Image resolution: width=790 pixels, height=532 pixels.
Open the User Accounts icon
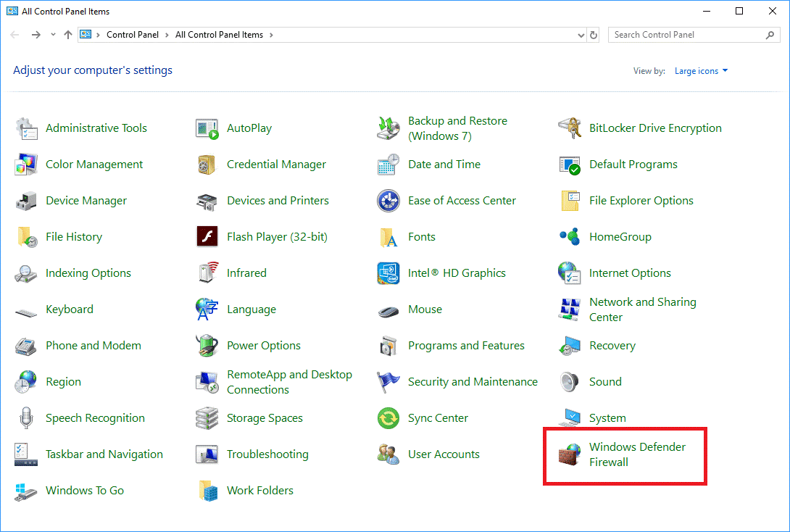(388, 454)
